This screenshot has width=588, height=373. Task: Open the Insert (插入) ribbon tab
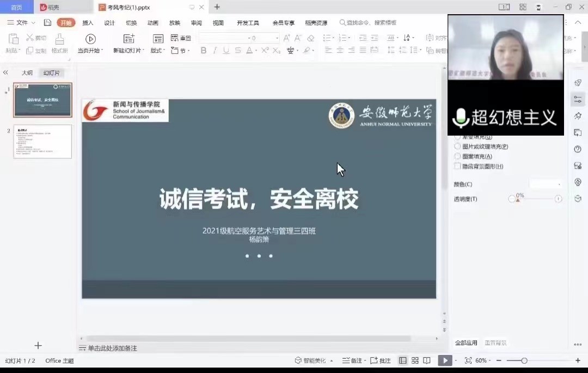tap(88, 23)
